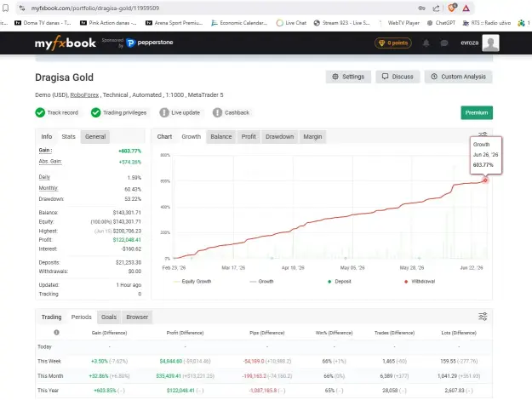This screenshot has height=400, width=532.
Task: Click the password key icon in address bar
Action: 421,9
